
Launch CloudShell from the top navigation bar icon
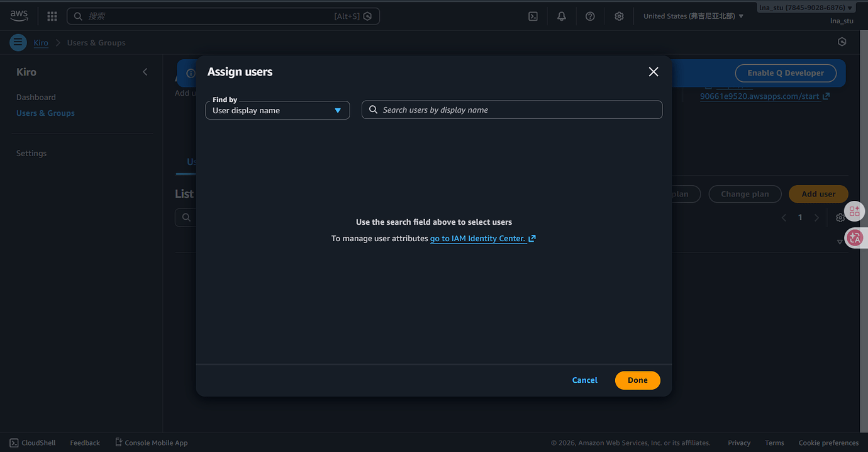tap(533, 16)
